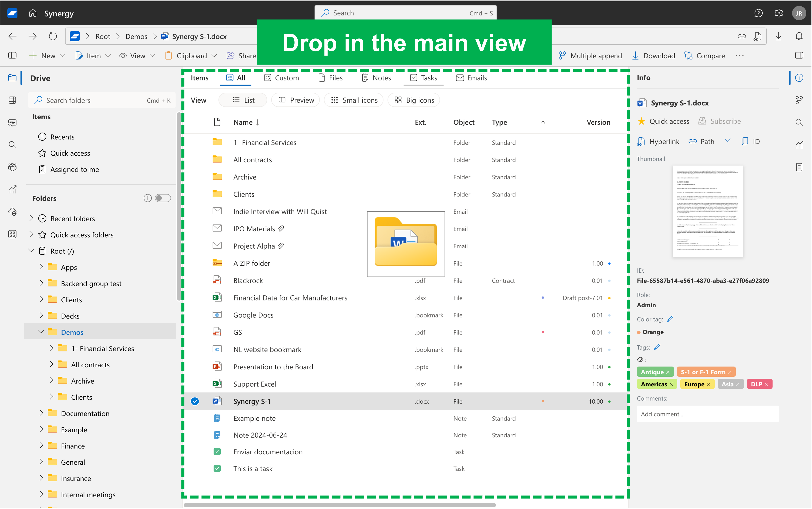Open the notes document icon on right rail
Viewport: 812px width, 509px height.
pos(799,167)
